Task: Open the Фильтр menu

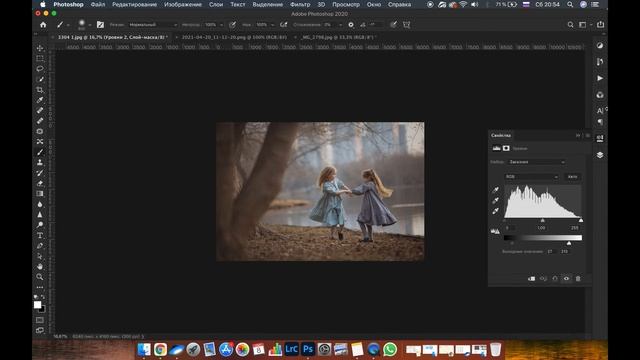Action: click(x=300, y=4)
